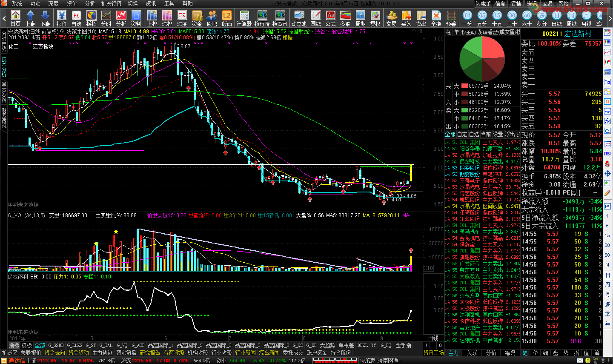Image resolution: width=613 pixels, height=364 pixels.
Task: Click the 网站 button in title bar
Action: (x=563, y=3)
